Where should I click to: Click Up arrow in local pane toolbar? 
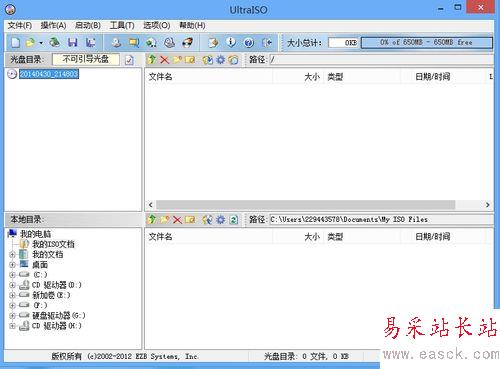[x=152, y=220]
